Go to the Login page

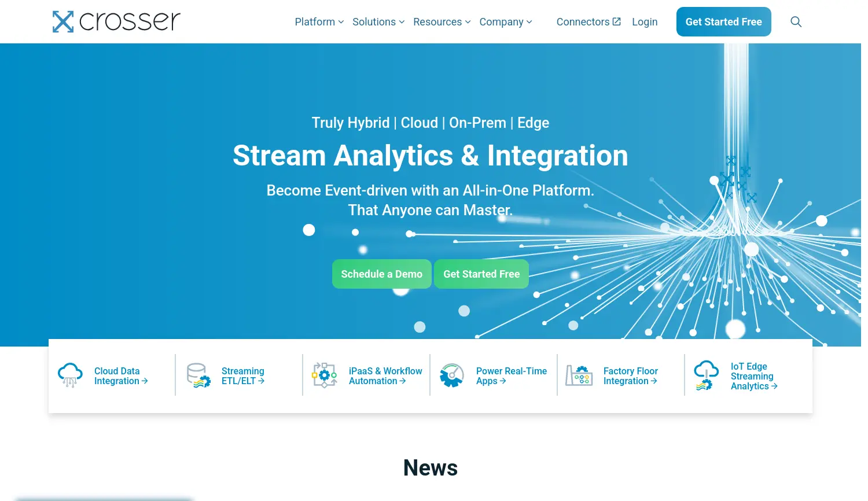coord(645,22)
